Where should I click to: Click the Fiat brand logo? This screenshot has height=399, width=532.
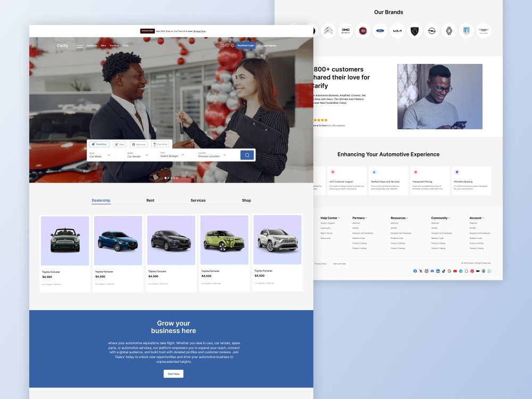[x=363, y=31]
